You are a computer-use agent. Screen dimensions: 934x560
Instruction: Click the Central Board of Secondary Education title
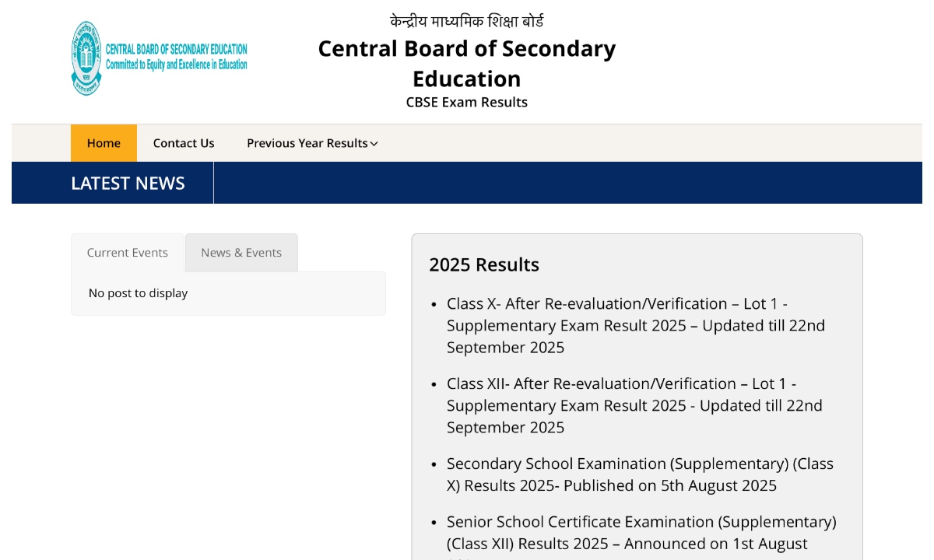[x=466, y=63]
